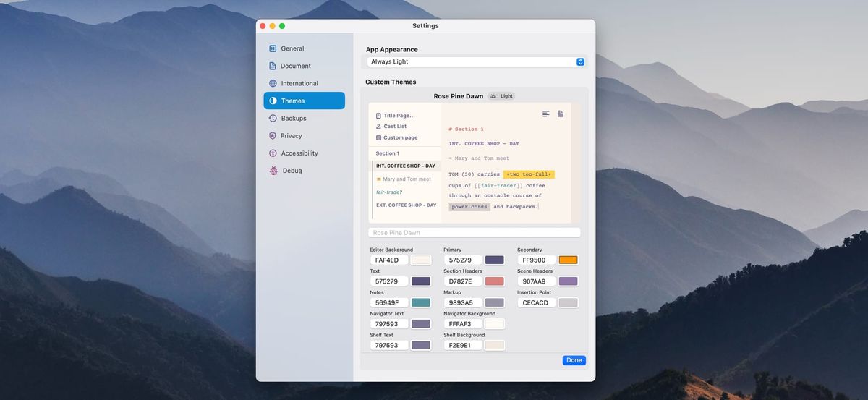Image resolution: width=868 pixels, height=400 pixels.
Task: Click the highlighted power cords text
Action: pyautogui.click(x=469, y=207)
